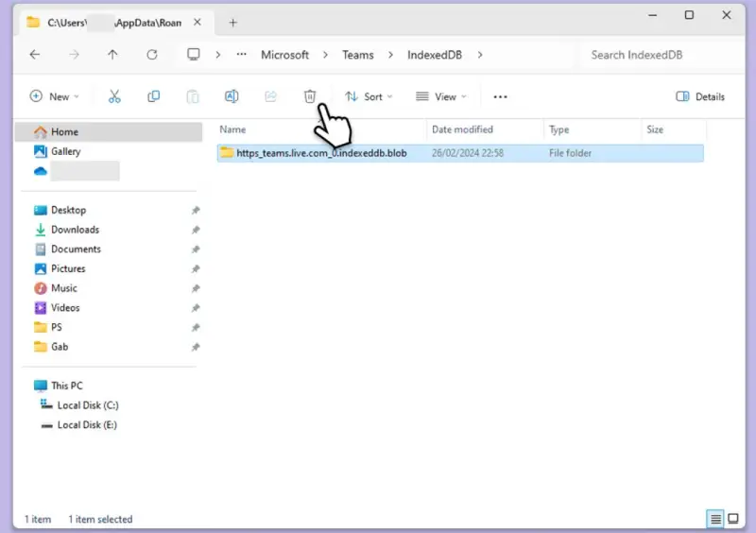The width and height of the screenshot is (756, 533).
Task: Click the Cut scissors icon
Action: [114, 96]
